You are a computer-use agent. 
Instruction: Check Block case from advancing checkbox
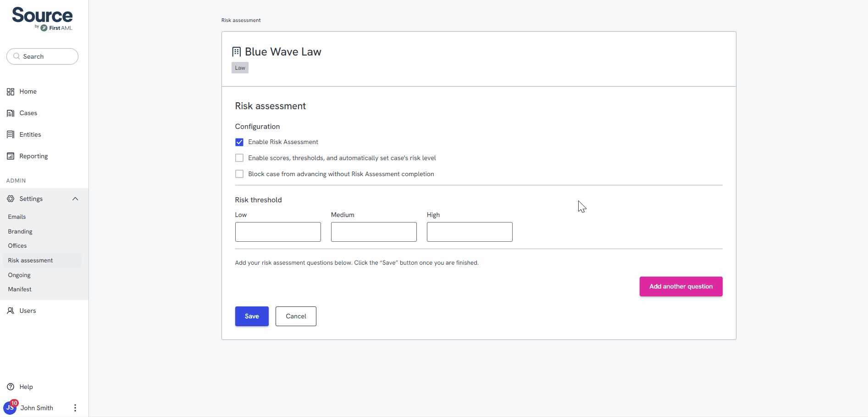239,174
